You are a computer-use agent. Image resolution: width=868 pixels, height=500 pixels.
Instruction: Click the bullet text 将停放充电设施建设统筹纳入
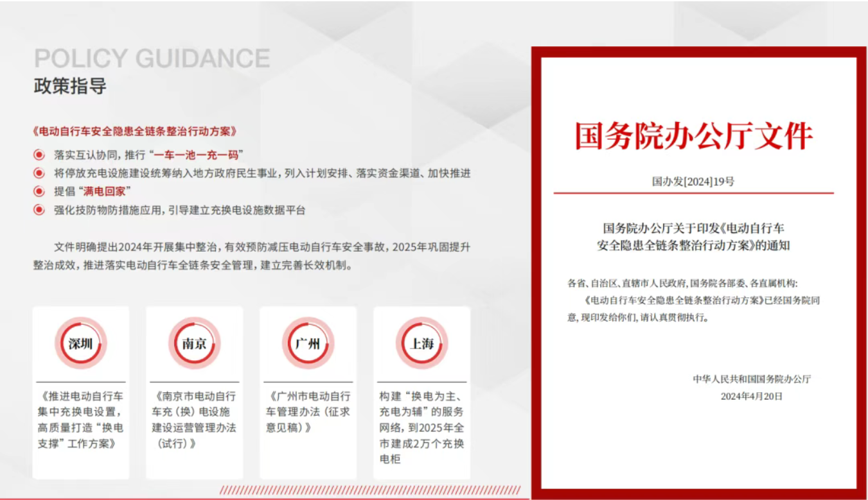pos(263,173)
